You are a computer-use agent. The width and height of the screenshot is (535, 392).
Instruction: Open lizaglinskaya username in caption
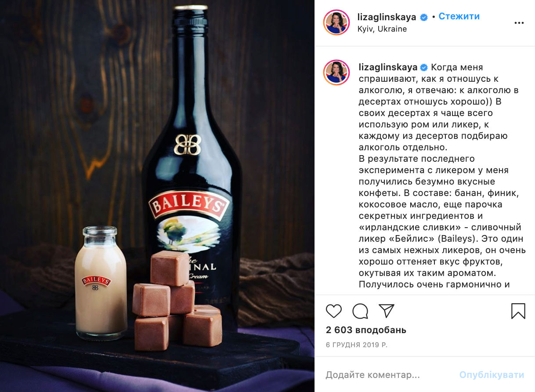click(388, 68)
